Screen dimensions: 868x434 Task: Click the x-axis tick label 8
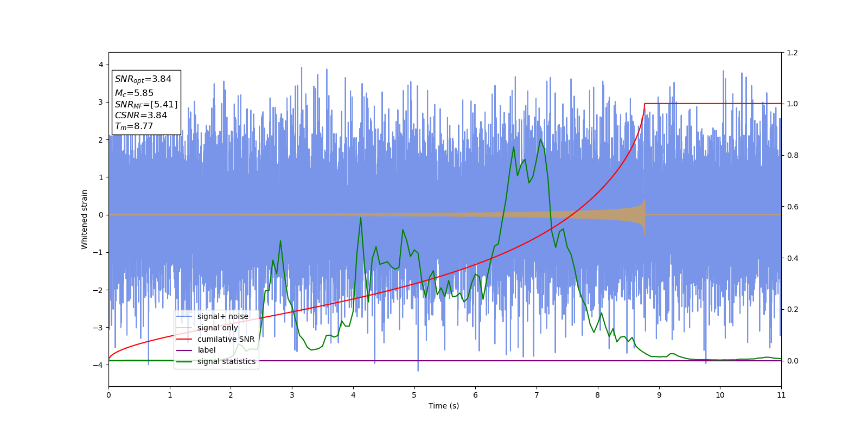coord(598,395)
